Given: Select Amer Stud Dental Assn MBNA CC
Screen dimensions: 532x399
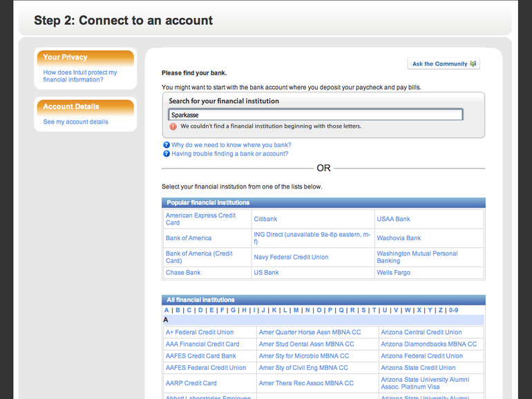Looking at the screenshot, I should (x=306, y=344).
